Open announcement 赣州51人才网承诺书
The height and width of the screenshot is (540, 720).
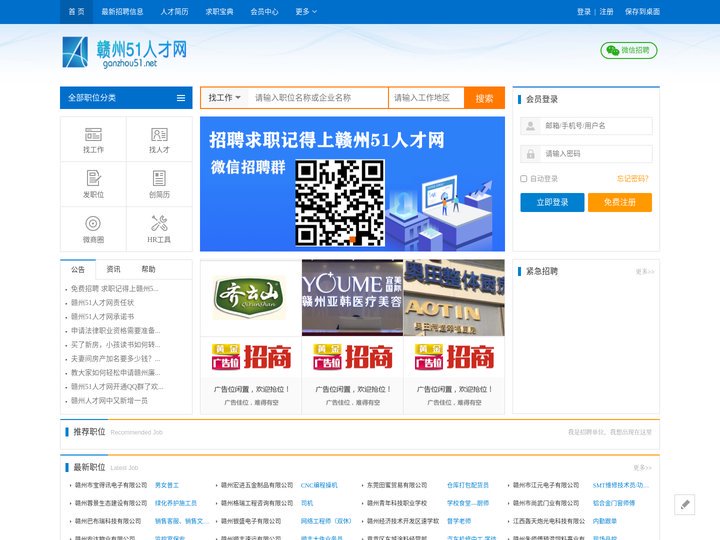click(x=102, y=316)
